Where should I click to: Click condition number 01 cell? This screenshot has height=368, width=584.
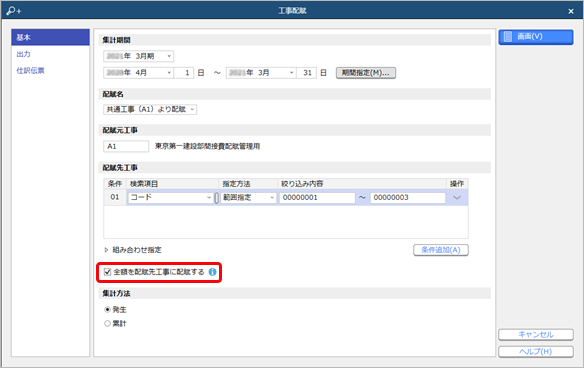coord(115,197)
